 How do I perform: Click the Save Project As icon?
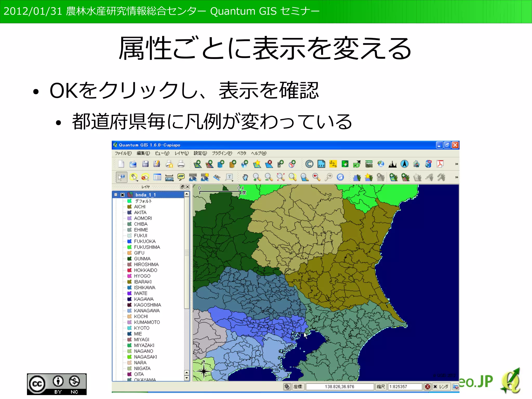click(157, 164)
